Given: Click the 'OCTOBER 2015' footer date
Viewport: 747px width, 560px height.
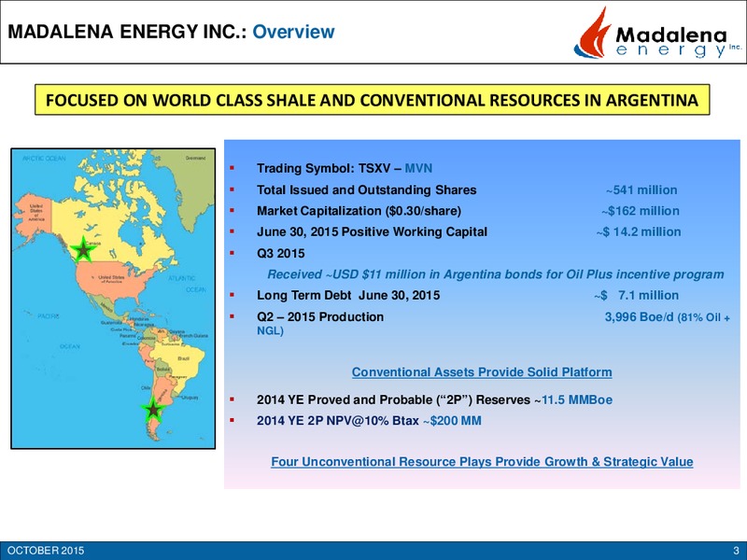Looking at the screenshot, I should point(46,551).
